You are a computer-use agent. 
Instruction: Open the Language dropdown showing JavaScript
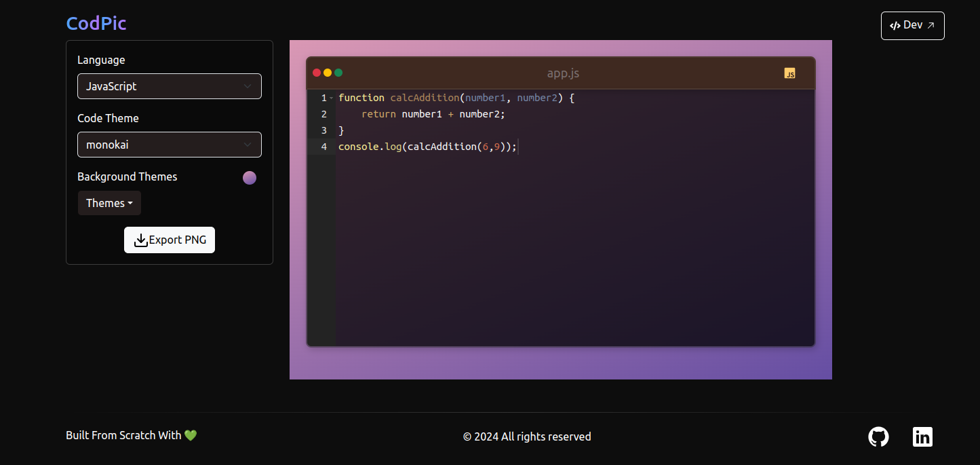point(170,86)
